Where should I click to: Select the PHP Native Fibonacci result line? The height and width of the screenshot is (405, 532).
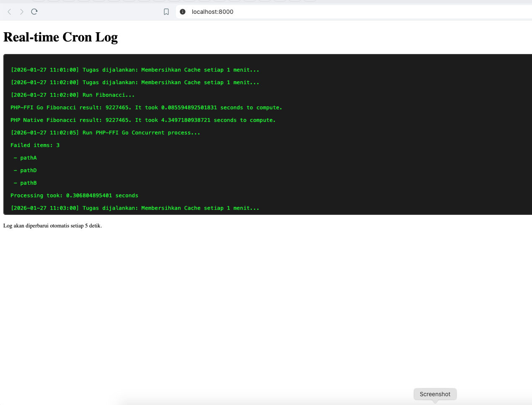click(143, 120)
